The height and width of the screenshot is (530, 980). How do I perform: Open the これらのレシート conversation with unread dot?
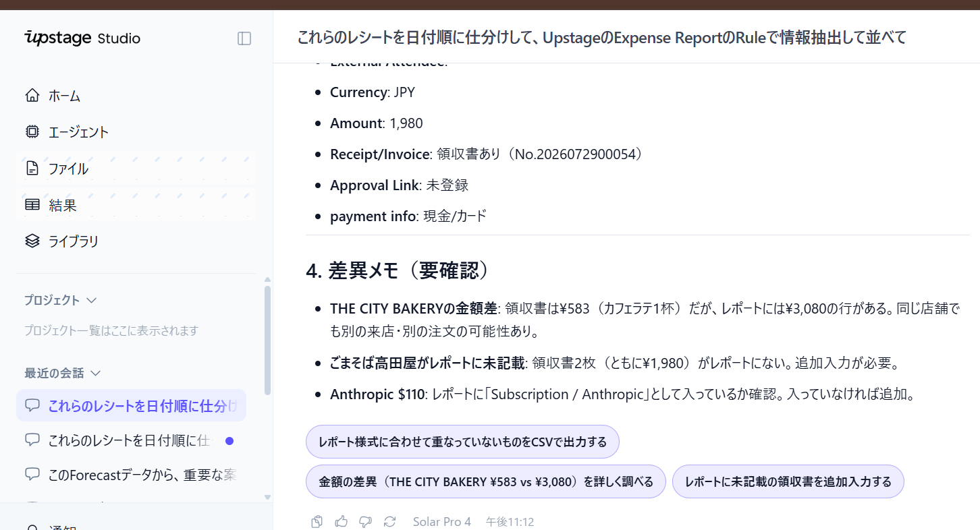131,441
